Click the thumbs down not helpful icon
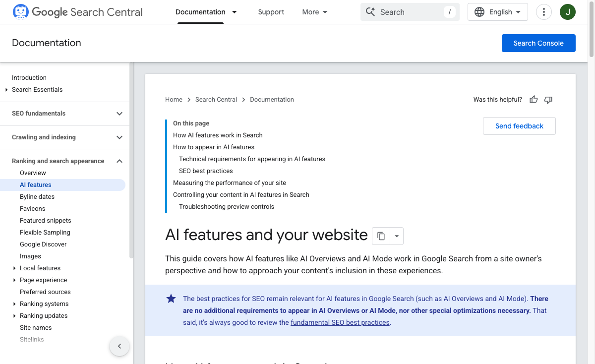The height and width of the screenshot is (364, 595). pyautogui.click(x=548, y=100)
